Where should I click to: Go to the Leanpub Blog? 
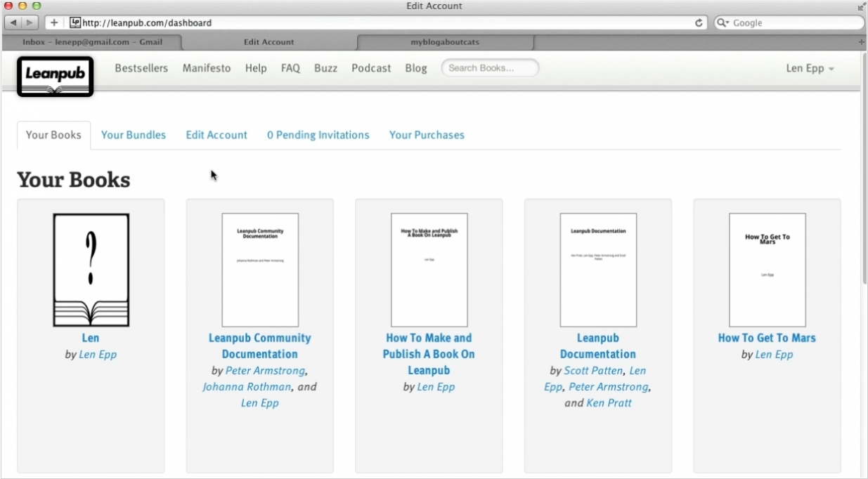pyautogui.click(x=416, y=68)
